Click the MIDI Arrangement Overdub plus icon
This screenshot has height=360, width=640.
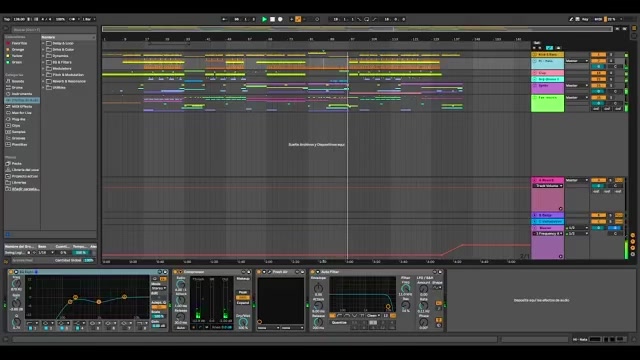click(291, 19)
